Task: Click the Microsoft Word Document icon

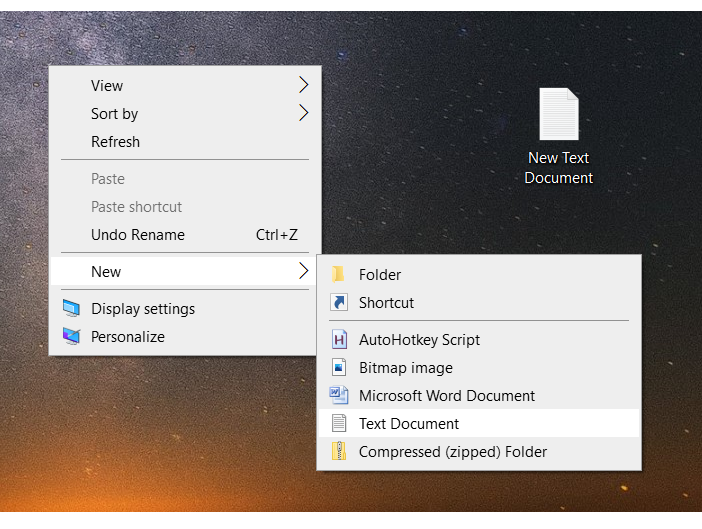Action: coord(339,396)
